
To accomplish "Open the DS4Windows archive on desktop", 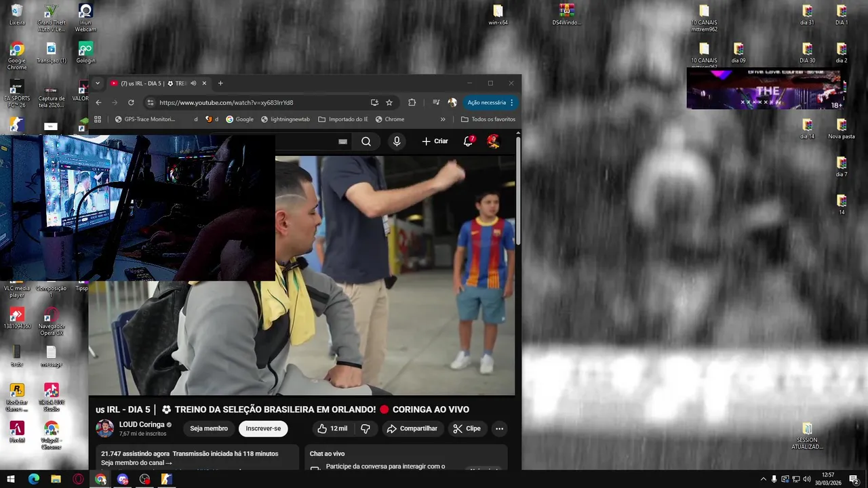I will coord(567,15).
